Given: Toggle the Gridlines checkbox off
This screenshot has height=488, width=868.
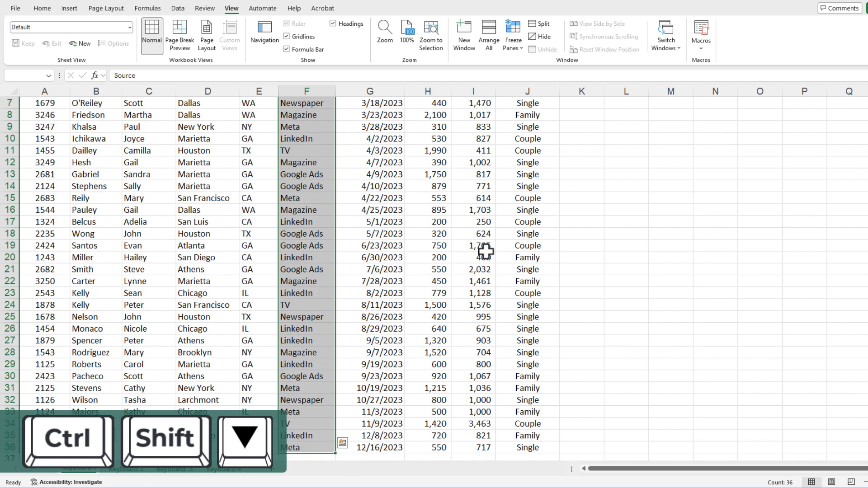Looking at the screenshot, I should [x=286, y=36].
